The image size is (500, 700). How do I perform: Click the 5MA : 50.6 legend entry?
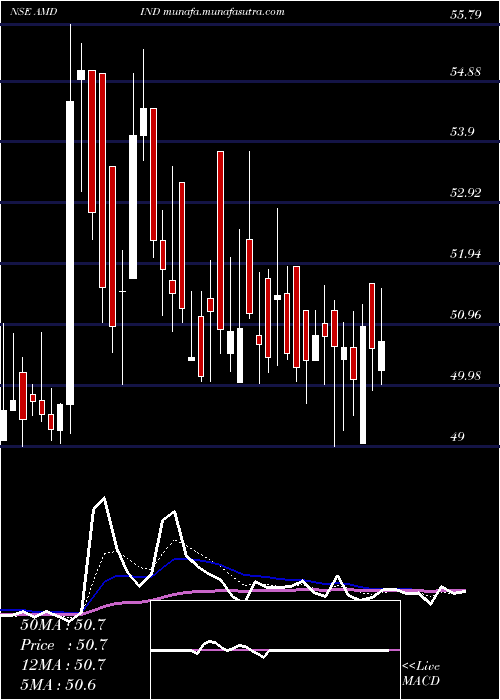[59, 685]
